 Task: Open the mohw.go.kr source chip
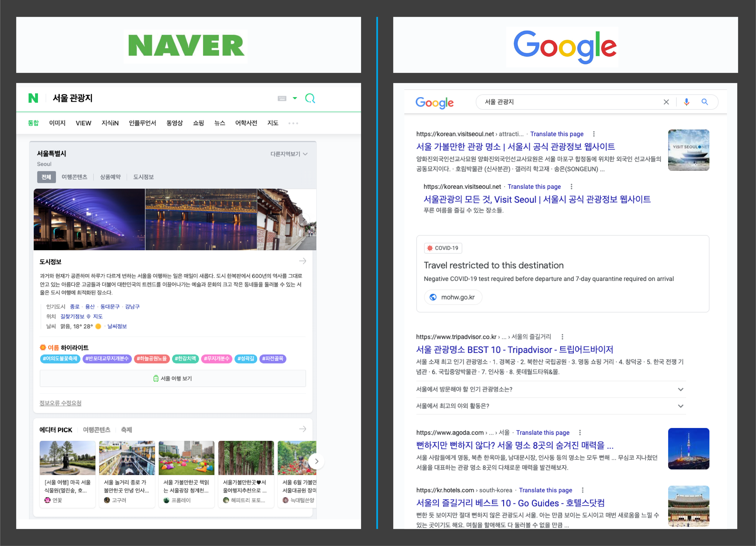coord(453,297)
